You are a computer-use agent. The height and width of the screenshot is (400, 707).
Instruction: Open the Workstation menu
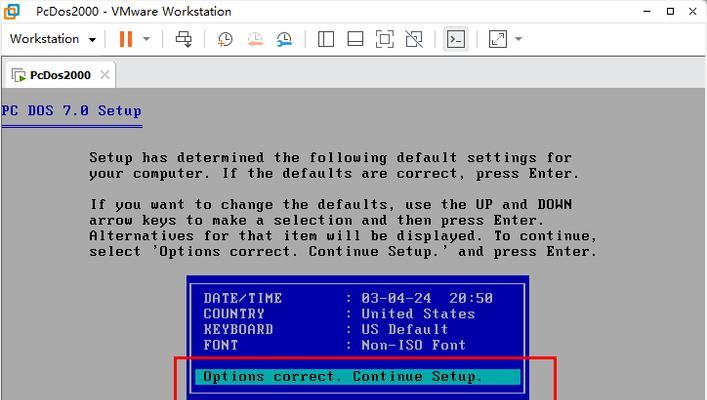53,39
